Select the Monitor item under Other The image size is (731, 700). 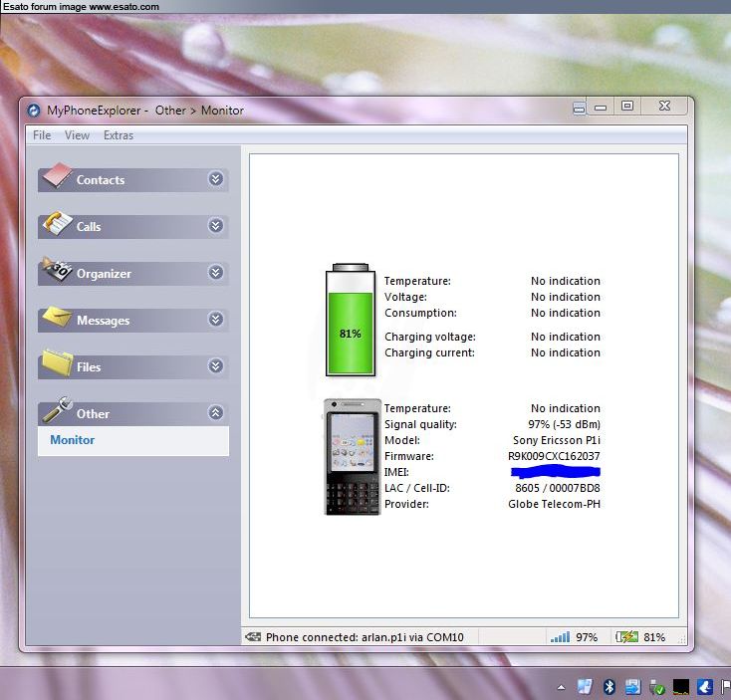[x=73, y=440]
